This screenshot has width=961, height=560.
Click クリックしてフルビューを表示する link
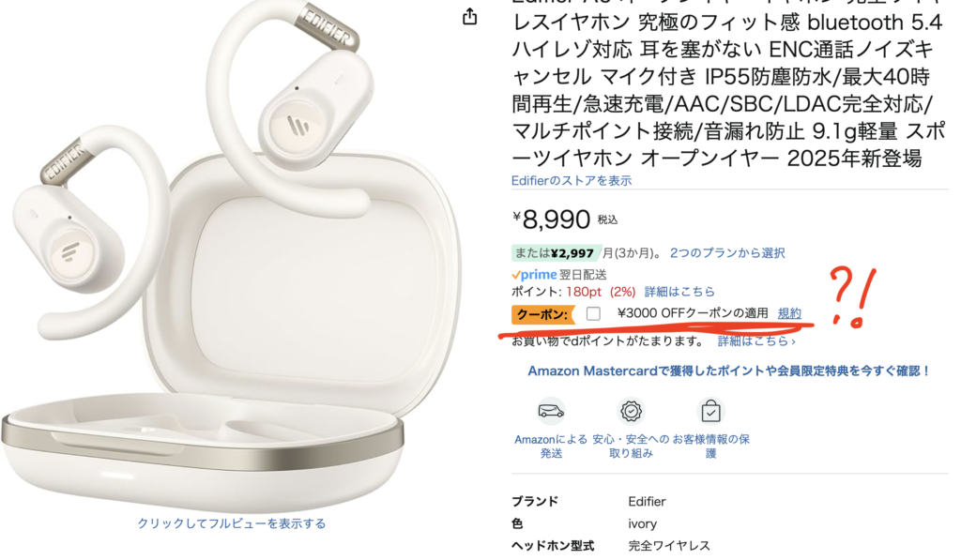coord(232,523)
